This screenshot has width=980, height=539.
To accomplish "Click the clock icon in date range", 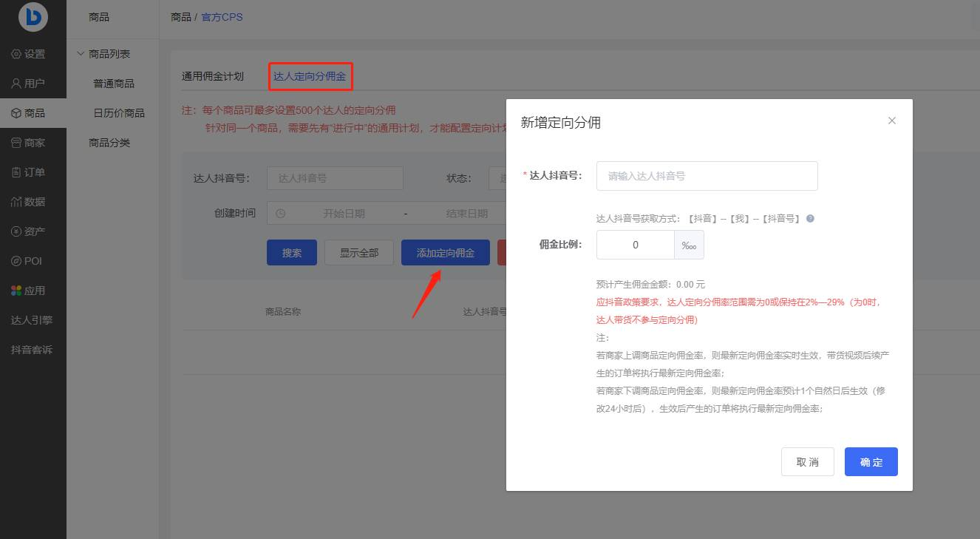I will coord(280,214).
